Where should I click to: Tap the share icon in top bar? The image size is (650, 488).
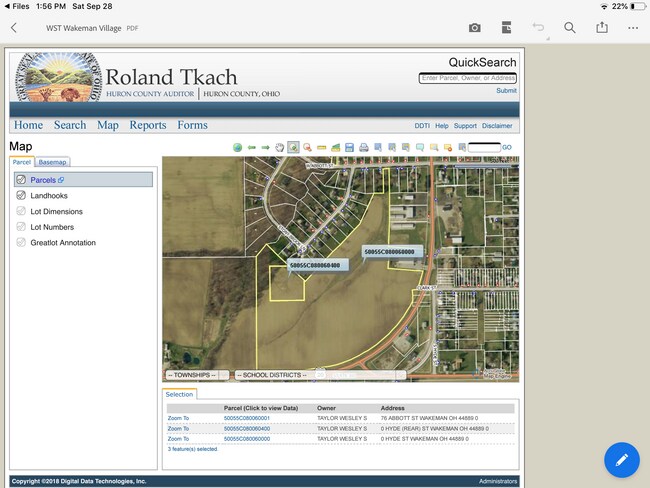(x=602, y=28)
